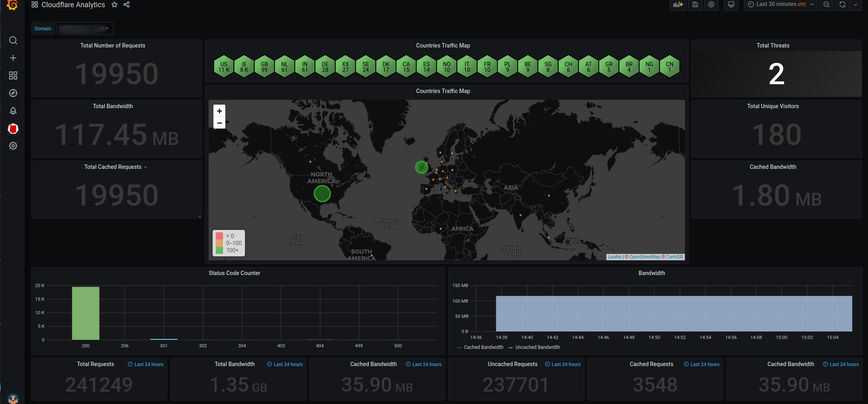Viewport: 868px width, 404px height.
Task: Open the Status Code Counter panel menu
Action: 235,273
